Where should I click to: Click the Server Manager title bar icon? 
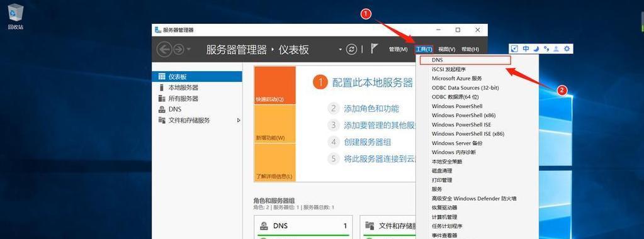(x=158, y=30)
